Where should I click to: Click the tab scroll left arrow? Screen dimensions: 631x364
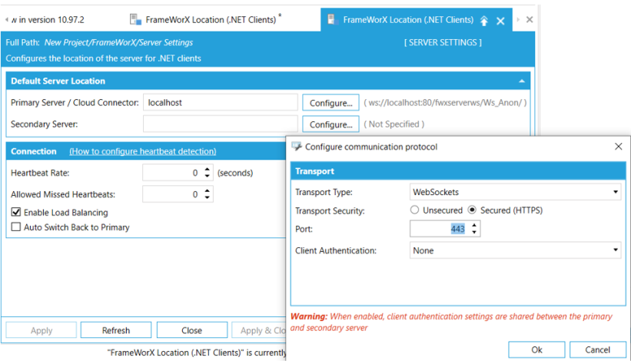6,20
